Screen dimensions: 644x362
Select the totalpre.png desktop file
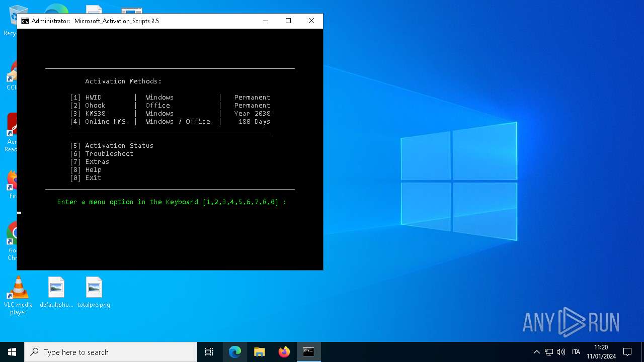click(x=94, y=293)
